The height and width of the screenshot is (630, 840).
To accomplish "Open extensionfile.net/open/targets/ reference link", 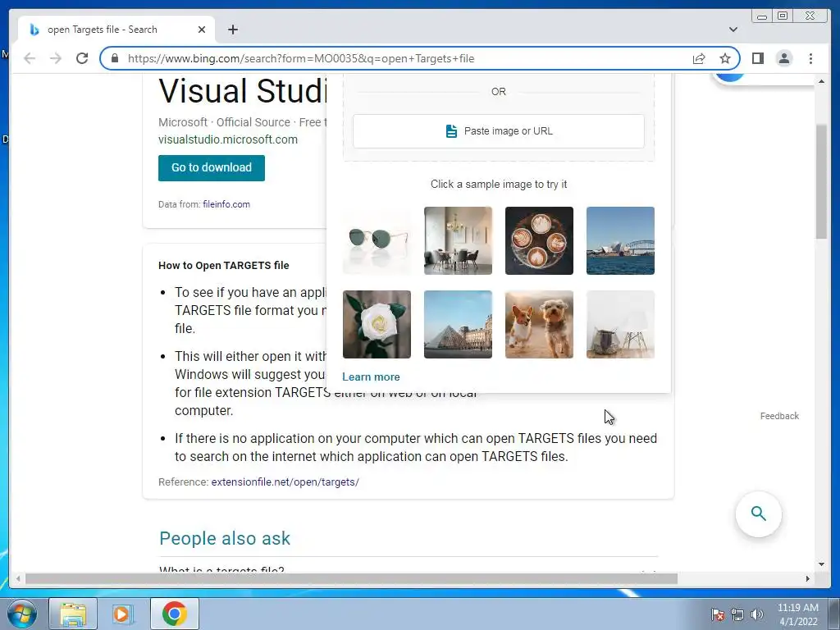I will click(285, 482).
